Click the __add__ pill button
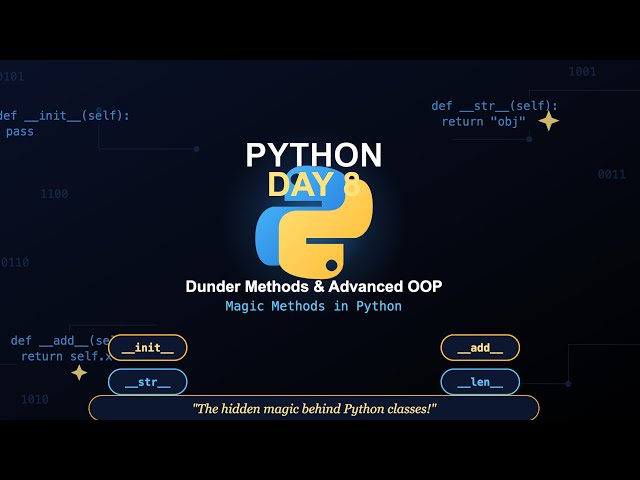Screen dimensions: 640x480 [480, 347]
